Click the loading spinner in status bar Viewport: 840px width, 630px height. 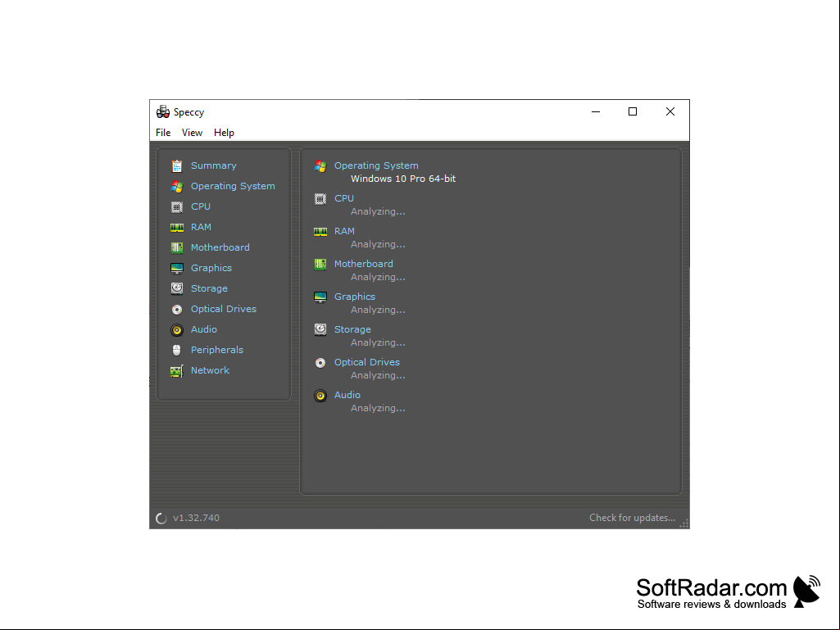pyautogui.click(x=161, y=518)
